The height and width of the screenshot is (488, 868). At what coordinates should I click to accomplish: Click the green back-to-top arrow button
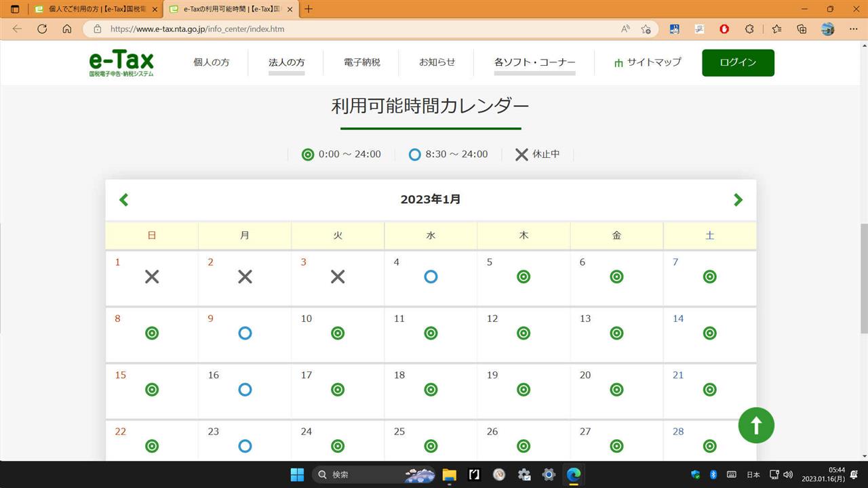click(x=756, y=425)
